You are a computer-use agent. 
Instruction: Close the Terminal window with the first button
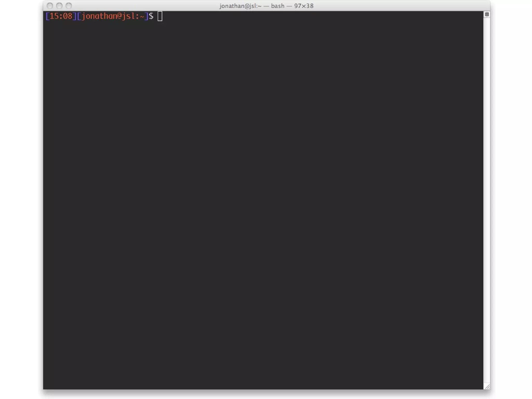click(50, 6)
